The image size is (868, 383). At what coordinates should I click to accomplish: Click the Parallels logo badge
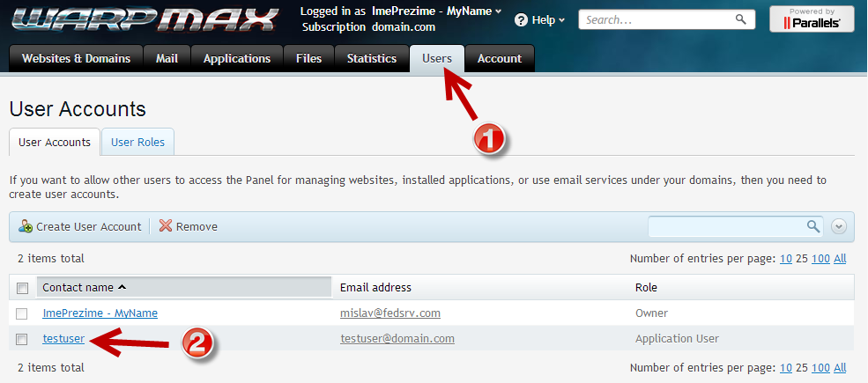[812, 18]
